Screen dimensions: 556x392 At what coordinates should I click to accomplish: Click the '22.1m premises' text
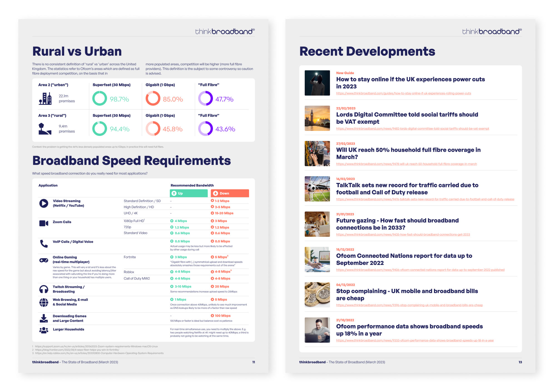pos(67,98)
